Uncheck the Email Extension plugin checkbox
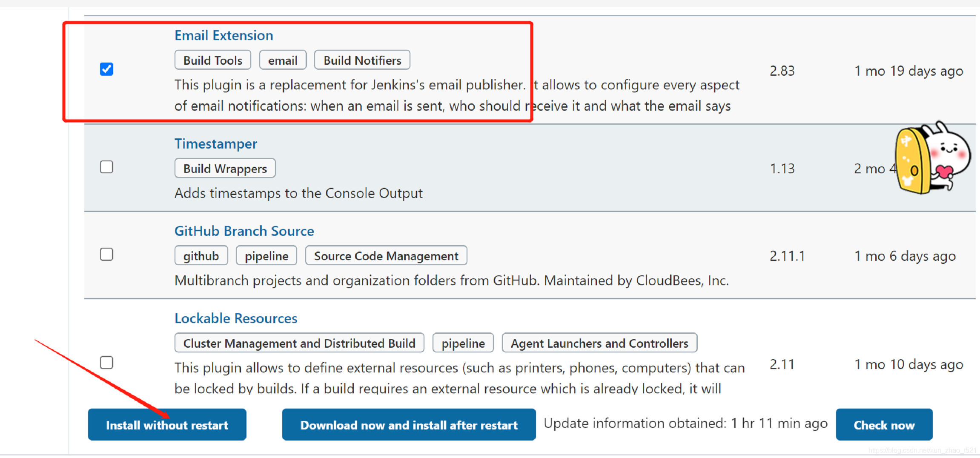This screenshot has width=980, height=458. click(106, 69)
